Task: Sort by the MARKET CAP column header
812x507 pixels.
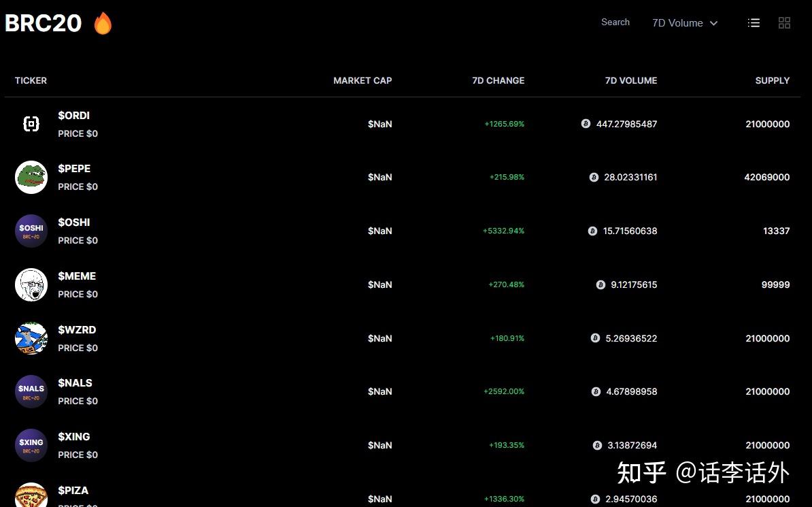Action: (x=362, y=80)
